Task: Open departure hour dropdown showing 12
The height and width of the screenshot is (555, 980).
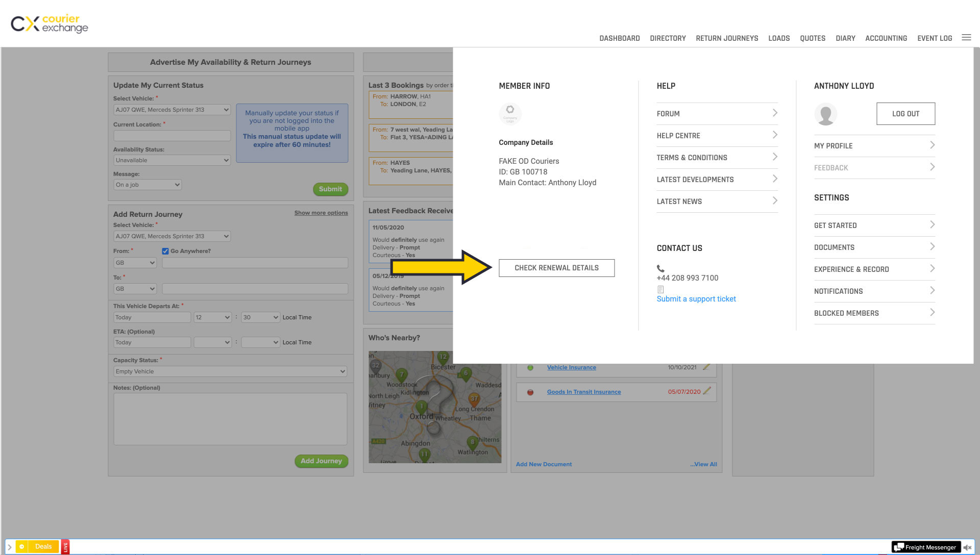Action: tap(213, 317)
